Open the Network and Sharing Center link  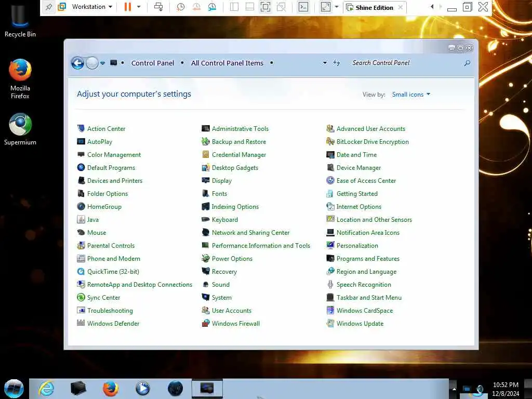[x=251, y=233]
